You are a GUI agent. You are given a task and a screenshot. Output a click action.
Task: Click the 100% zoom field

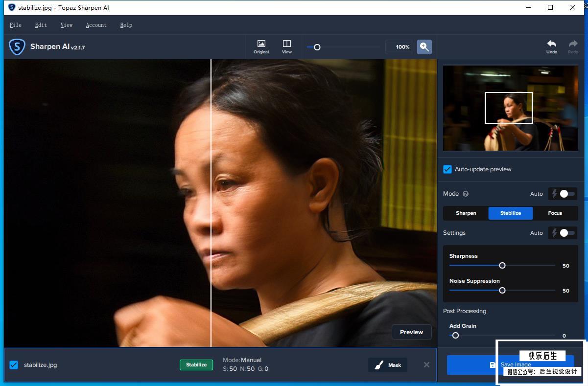coord(399,47)
